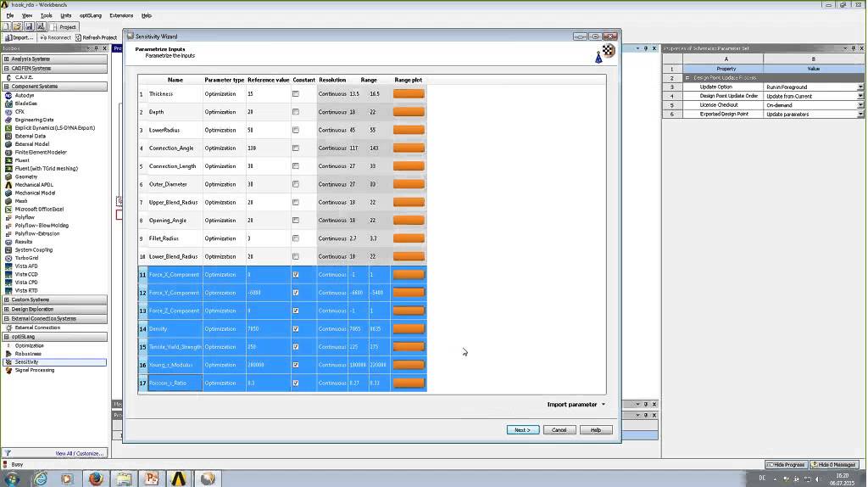
Task: Open License Checkout value dropdown
Action: pos(860,105)
